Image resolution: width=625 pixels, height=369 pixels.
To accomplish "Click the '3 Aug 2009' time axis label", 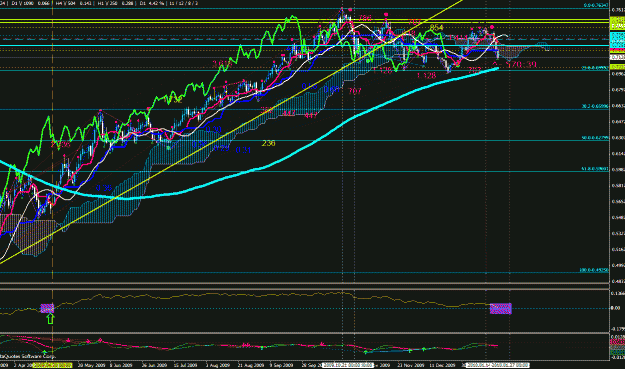I will pos(218,365).
